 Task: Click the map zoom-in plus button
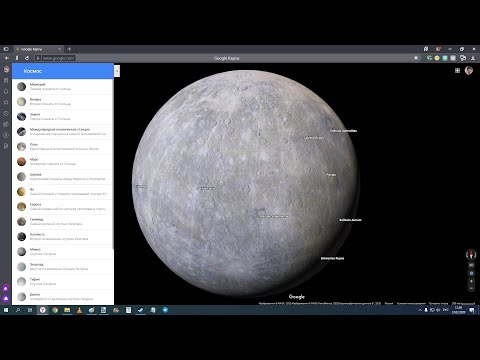471,281
